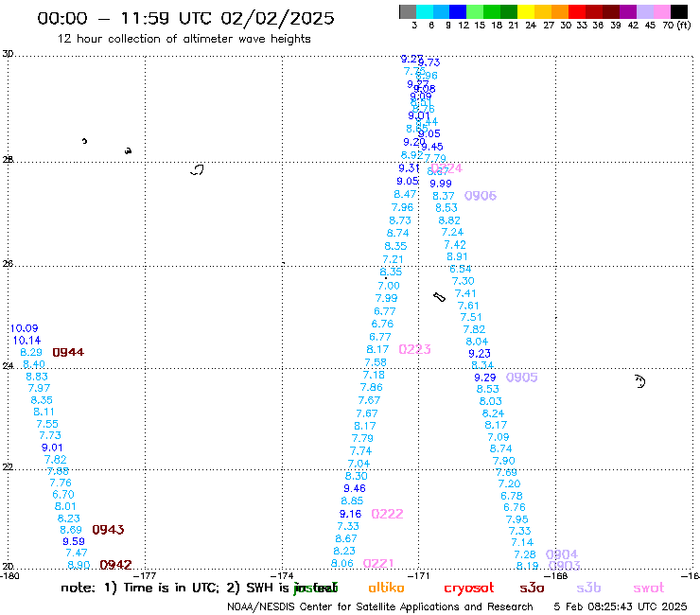
Task: Click the wave height value 7.28
Action: [525, 554]
